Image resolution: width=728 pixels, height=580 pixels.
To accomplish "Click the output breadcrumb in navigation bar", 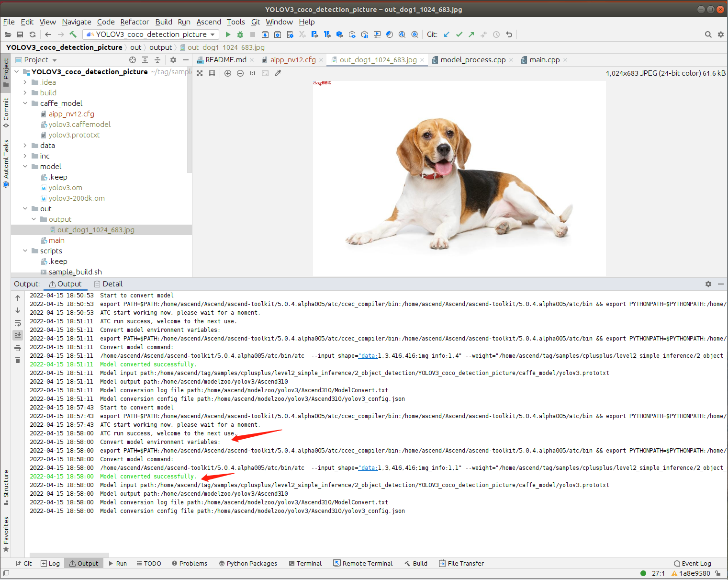I will point(160,47).
